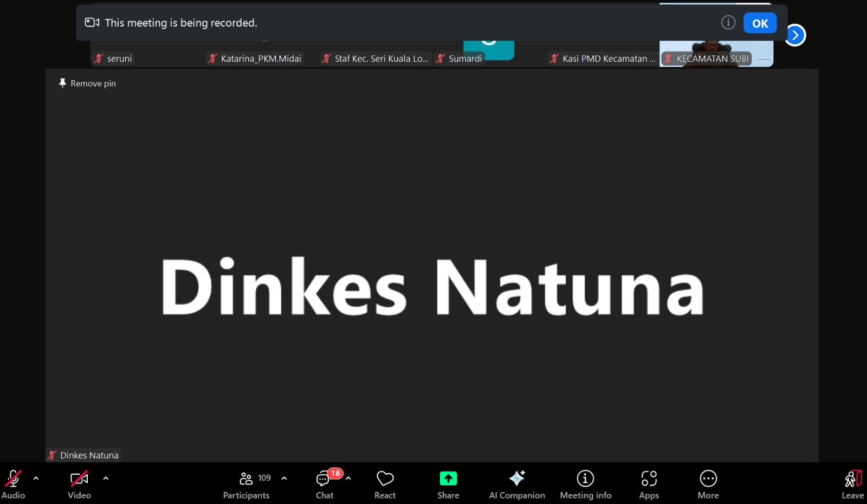
Task: Open the Apps panel
Action: (x=649, y=484)
